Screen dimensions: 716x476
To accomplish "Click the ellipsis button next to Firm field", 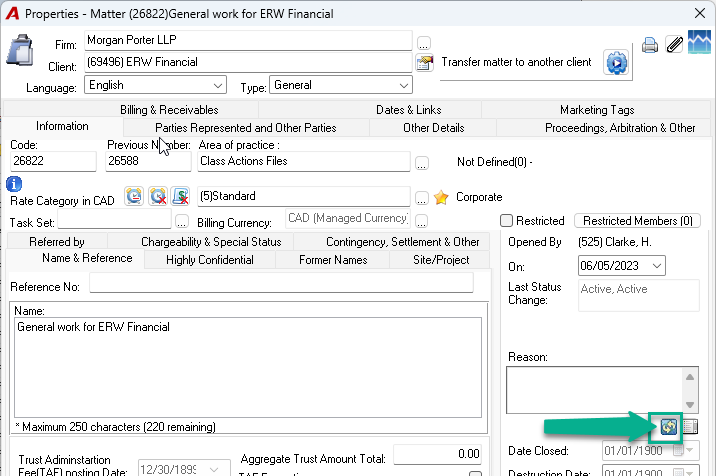I will (424, 43).
